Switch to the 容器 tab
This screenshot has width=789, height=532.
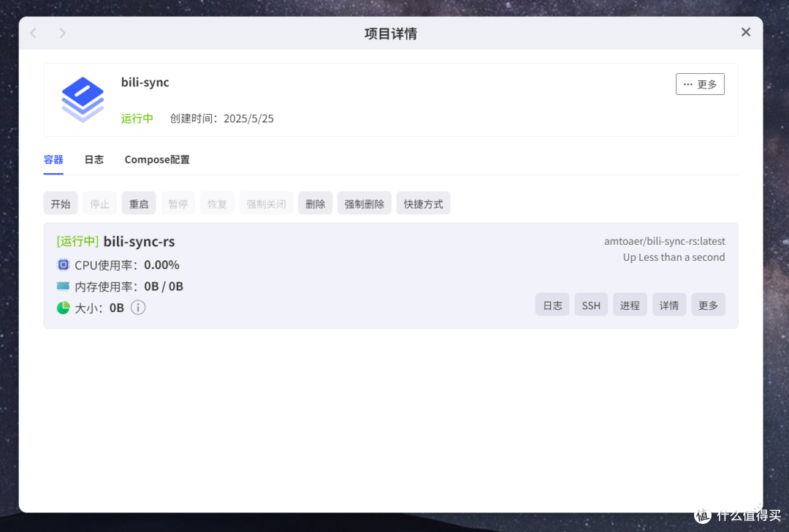click(53, 160)
